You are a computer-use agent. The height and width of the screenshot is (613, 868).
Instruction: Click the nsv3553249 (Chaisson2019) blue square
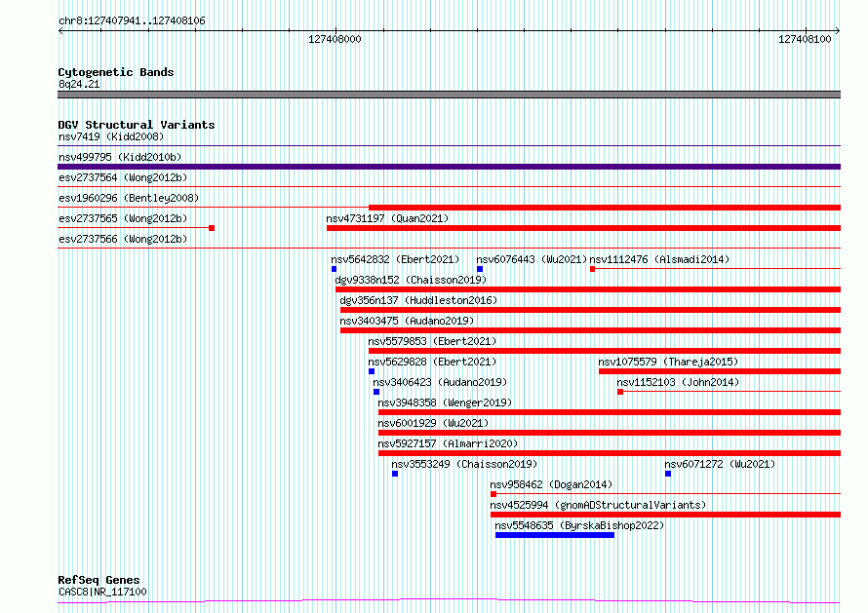click(395, 474)
